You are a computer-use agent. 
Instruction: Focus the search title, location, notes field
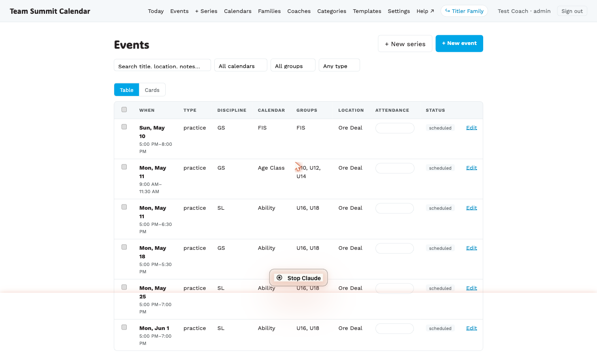coord(162,66)
